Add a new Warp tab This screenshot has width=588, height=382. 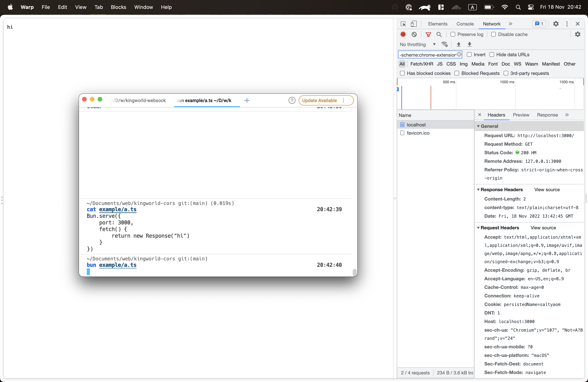pyautogui.click(x=247, y=100)
